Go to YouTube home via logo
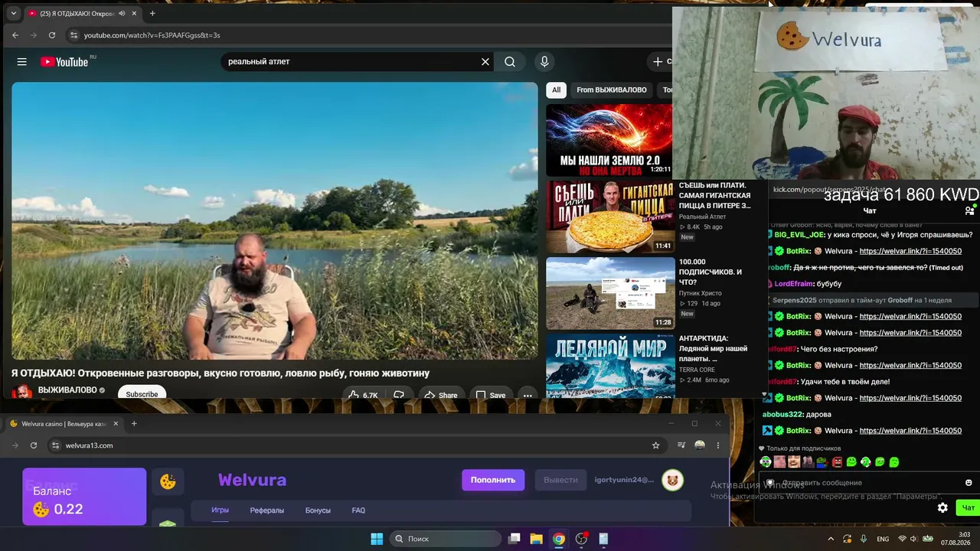 pyautogui.click(x=64, y=62)
